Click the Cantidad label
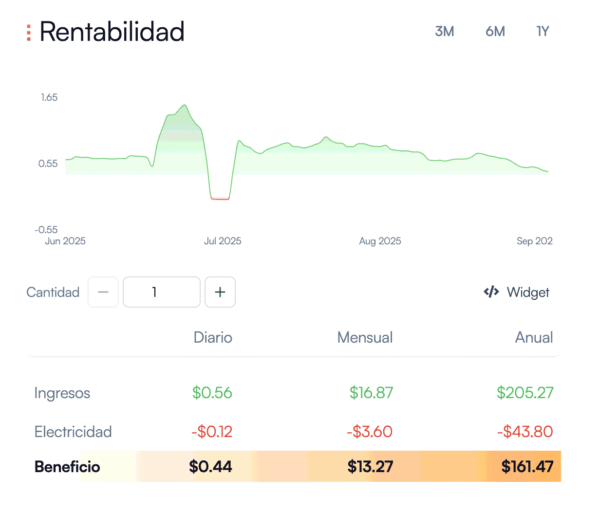This screenshot has width=600, height=513. coord(53,292)
